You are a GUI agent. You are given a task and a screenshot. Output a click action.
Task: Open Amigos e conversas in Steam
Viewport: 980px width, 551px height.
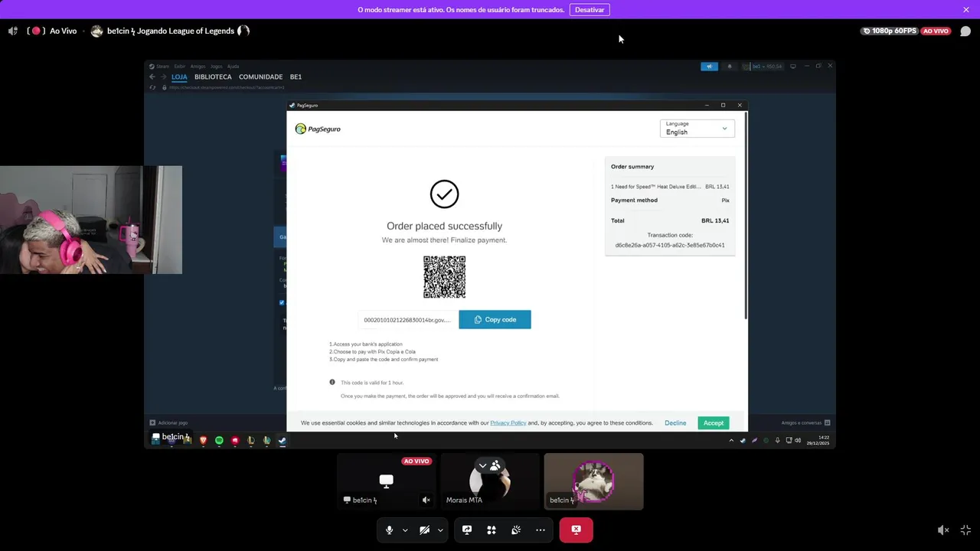805,423
